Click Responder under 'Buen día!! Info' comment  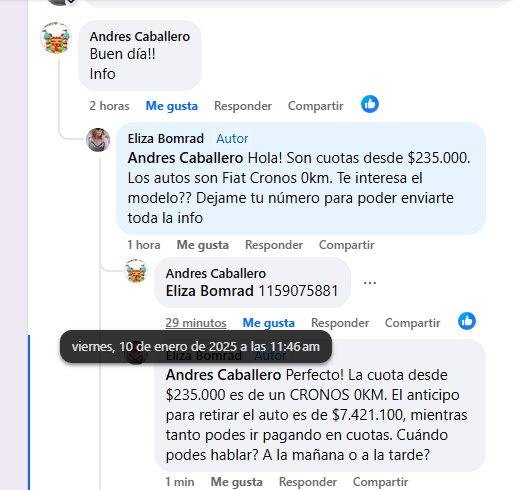243,106
